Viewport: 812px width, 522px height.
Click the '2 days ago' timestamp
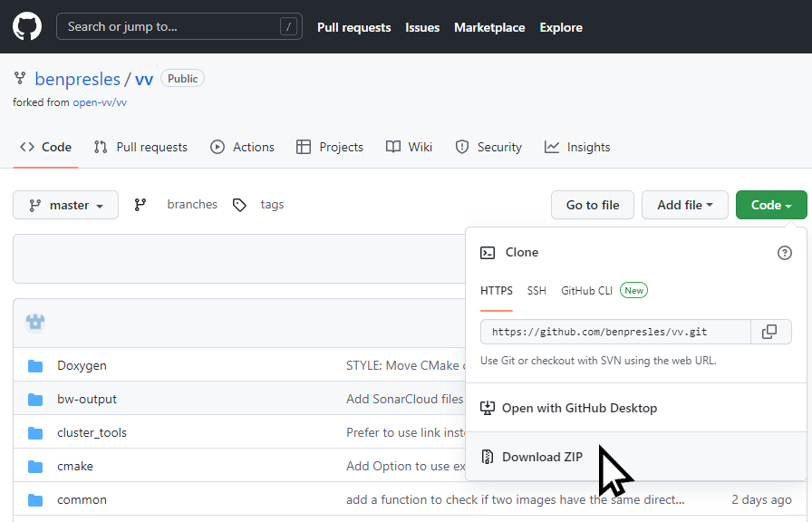(x=761, y=499)
